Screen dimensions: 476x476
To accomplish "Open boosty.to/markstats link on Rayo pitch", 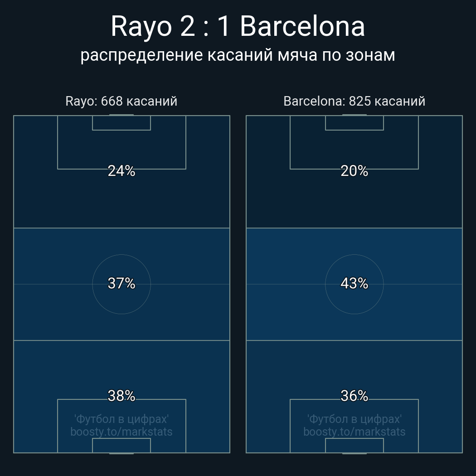I will (121, 432).
